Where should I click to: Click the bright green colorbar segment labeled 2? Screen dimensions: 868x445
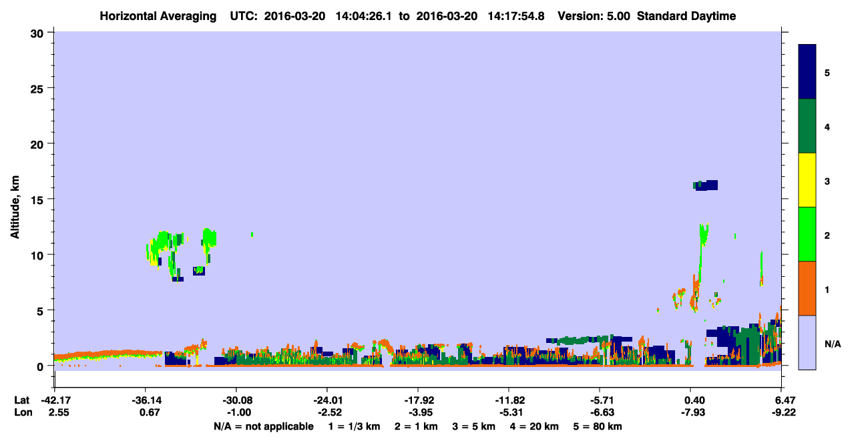click(x=807, y=234)
